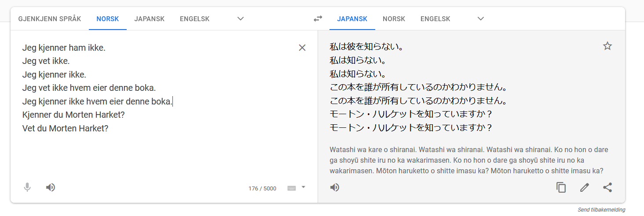The height and width of the screenshot is (216, 644).
Task: Expand input tools dropdown arrow
Action: 303,187
